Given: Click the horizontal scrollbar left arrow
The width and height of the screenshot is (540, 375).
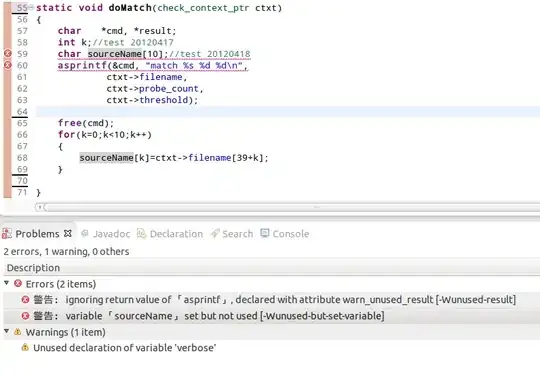Looking at the screenshot, I should coord(39,207).
